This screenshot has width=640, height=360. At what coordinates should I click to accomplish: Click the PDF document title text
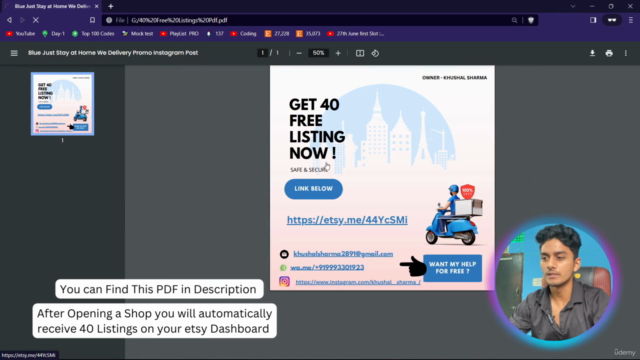(113, 53)
